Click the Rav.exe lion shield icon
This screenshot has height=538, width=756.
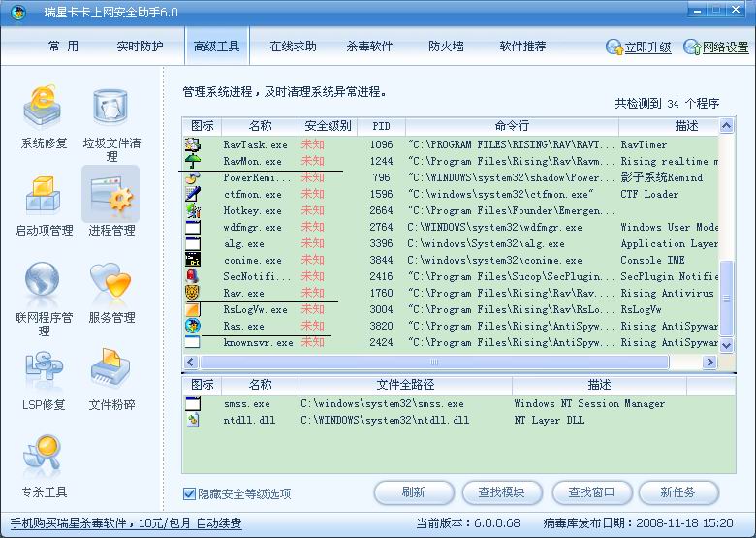pos(193,293)
